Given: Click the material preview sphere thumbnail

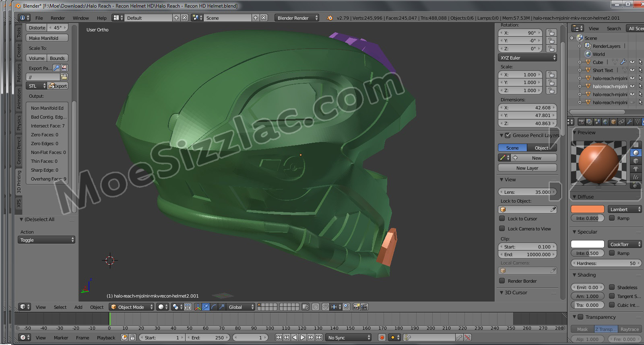Looking at the screenshot, I should (599, 163).
